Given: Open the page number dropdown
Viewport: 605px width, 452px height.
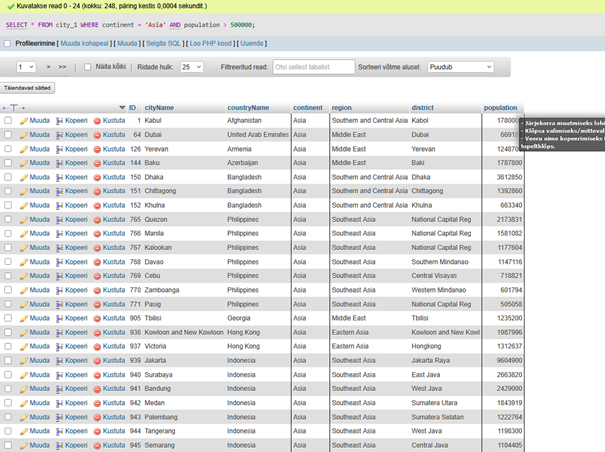Looking at the screenshot, I should pyautogui.click(x=26, y=67).
